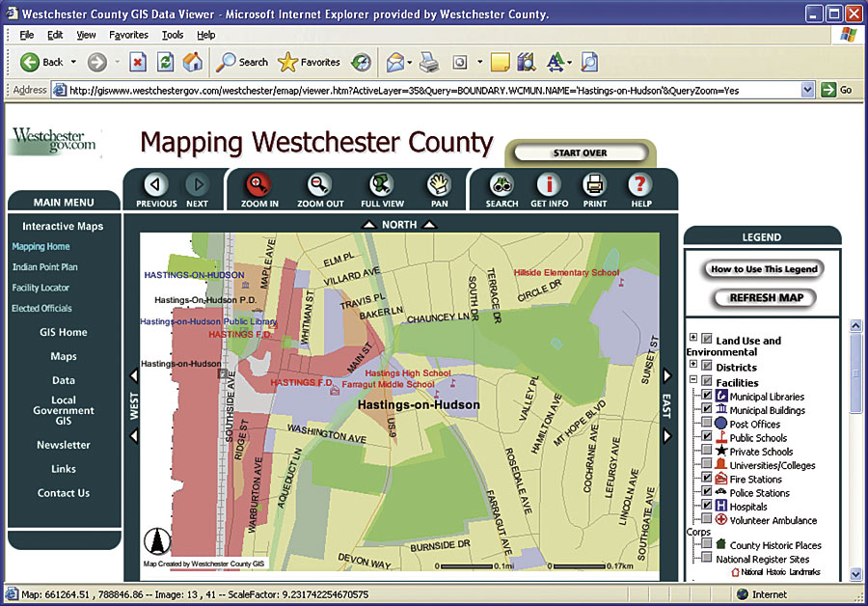Open the Mail envelope toolbar icon
868x606 pixels.
tap(394, 63)
